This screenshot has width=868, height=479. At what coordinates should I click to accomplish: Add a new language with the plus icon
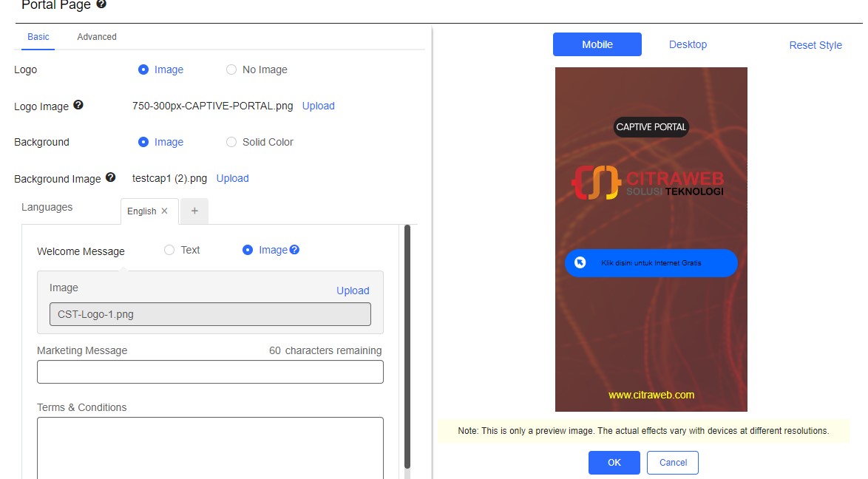point(194,211)
